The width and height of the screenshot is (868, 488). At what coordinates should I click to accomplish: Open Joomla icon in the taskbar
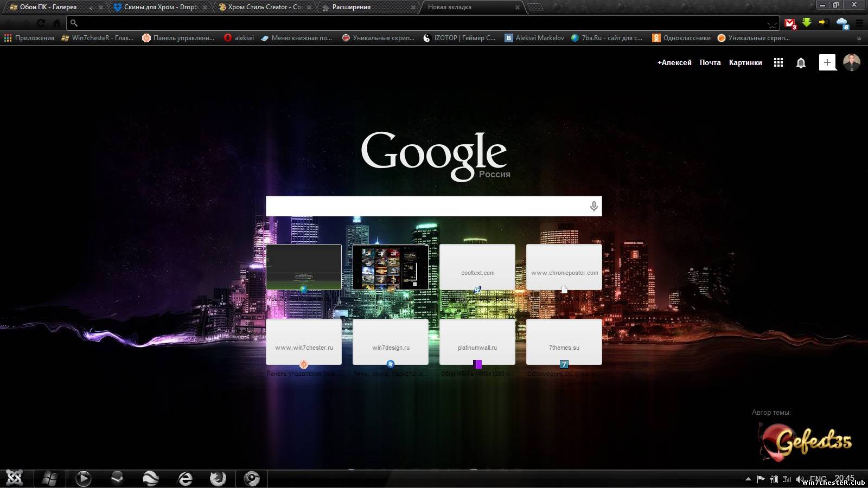[x=15, y=478]
